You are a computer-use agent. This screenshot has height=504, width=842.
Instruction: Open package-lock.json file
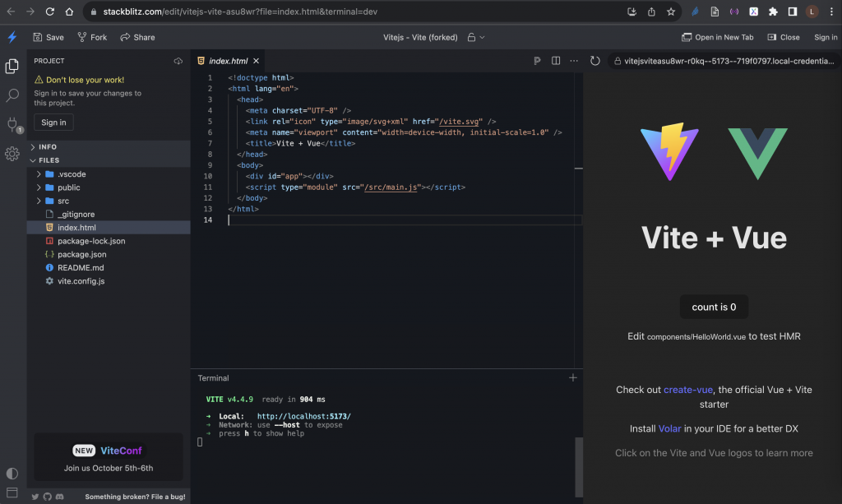pyautogui.click(x=109, y=241)
